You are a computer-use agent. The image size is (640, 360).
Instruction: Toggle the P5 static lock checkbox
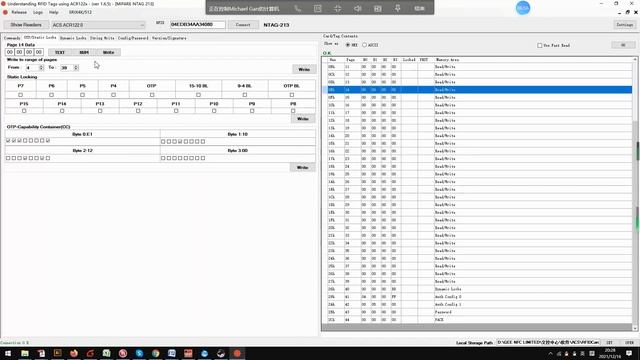(x=82, y=95)
